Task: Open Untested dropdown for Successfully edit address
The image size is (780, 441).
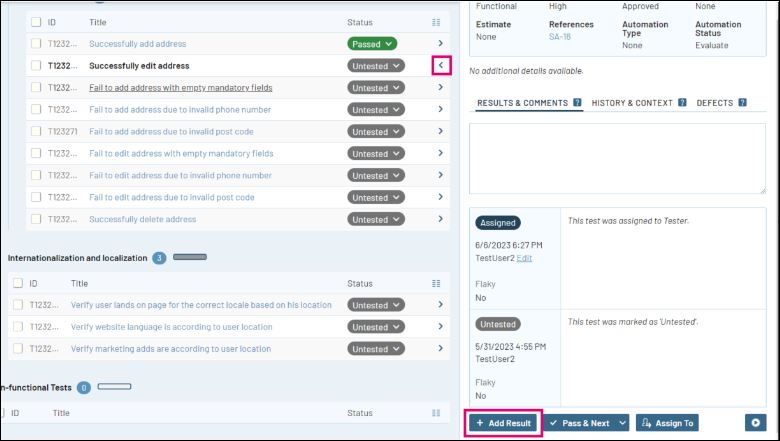Action: [376, 66]
